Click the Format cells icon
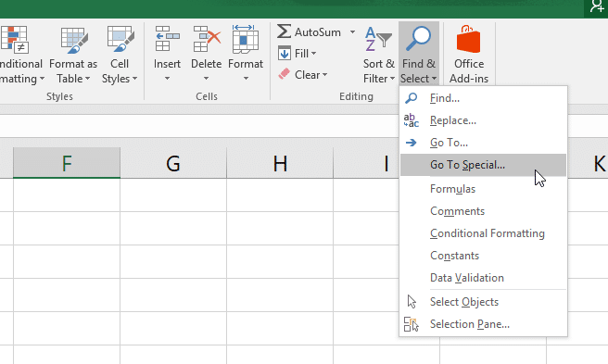This screenshot has width=608, height=364. pyautogui.click(x=245, y=39)
